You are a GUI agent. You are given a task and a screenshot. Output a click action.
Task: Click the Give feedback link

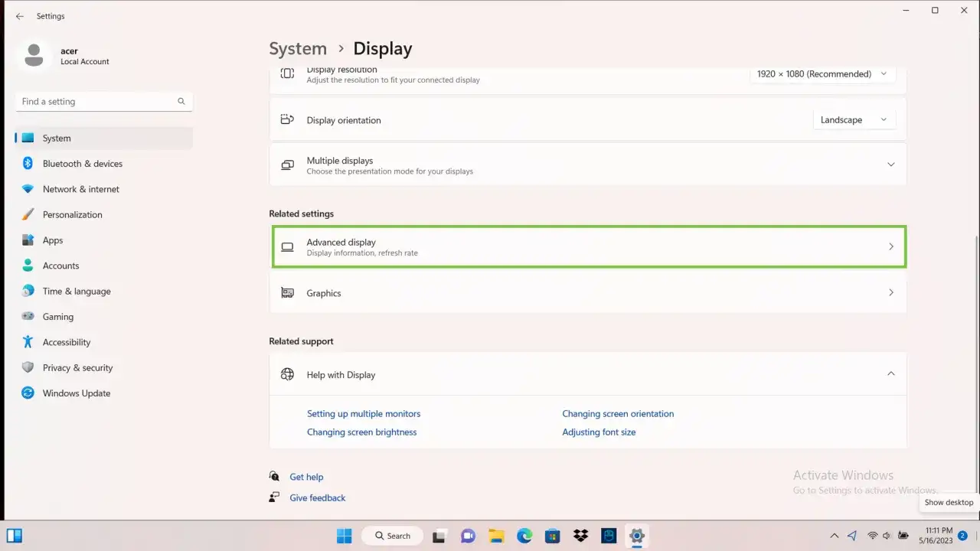[317, 498]
